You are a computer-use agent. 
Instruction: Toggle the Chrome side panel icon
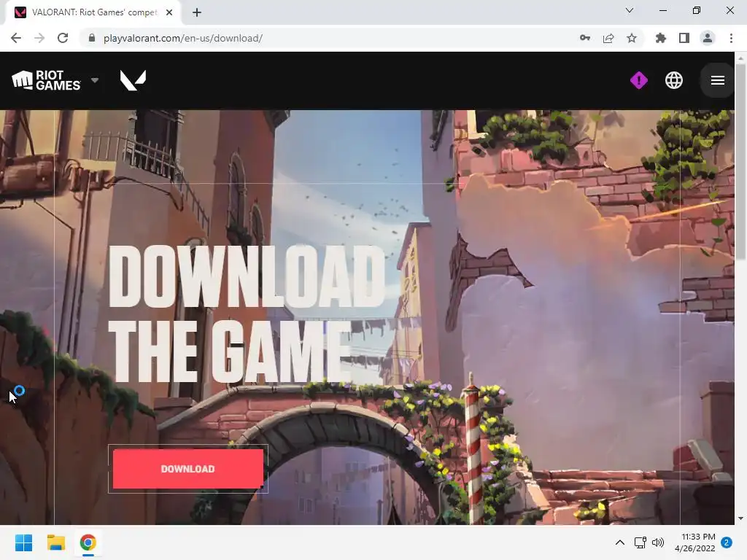click(x=684, y=38)
